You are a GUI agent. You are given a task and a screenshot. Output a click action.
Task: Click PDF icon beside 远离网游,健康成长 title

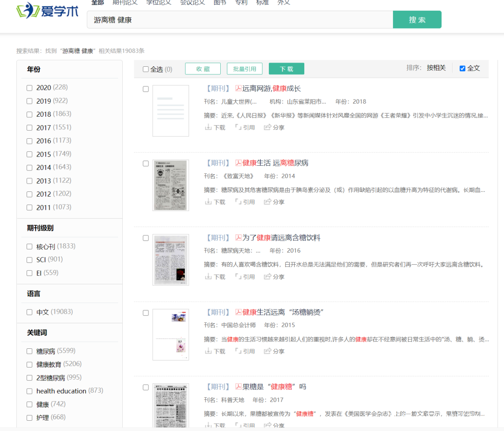tap(238, 88)
